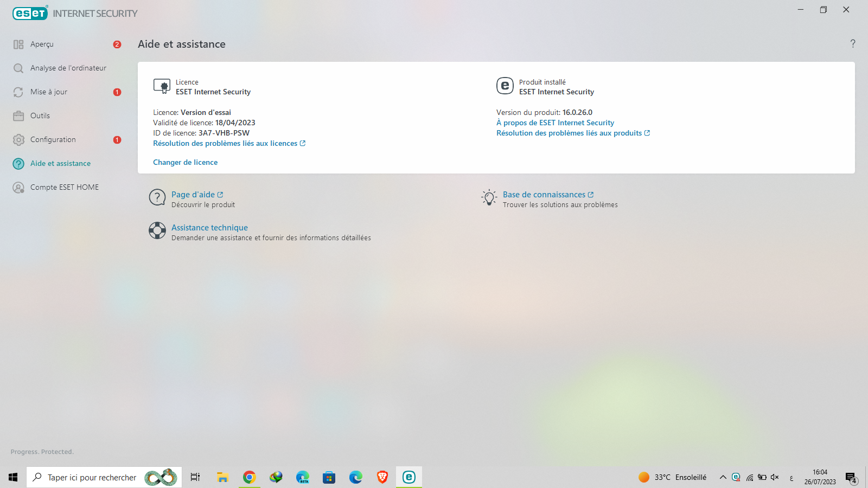The image size is (868, 488).
Task: Open Base de connaissances link
Action: [548, 195]
